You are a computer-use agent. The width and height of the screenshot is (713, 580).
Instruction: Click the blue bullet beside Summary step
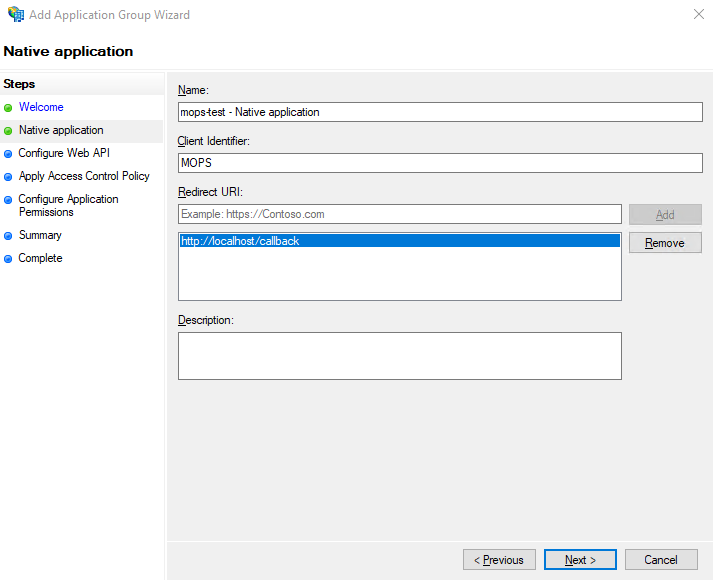(8, 236)
